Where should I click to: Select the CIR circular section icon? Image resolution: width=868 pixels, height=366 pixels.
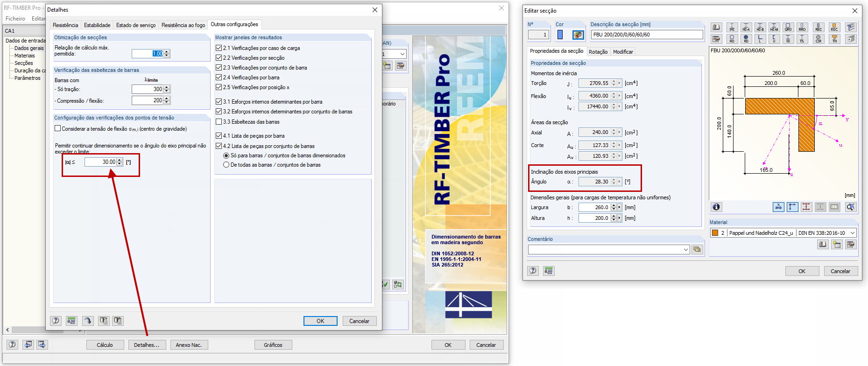point(818,39)
